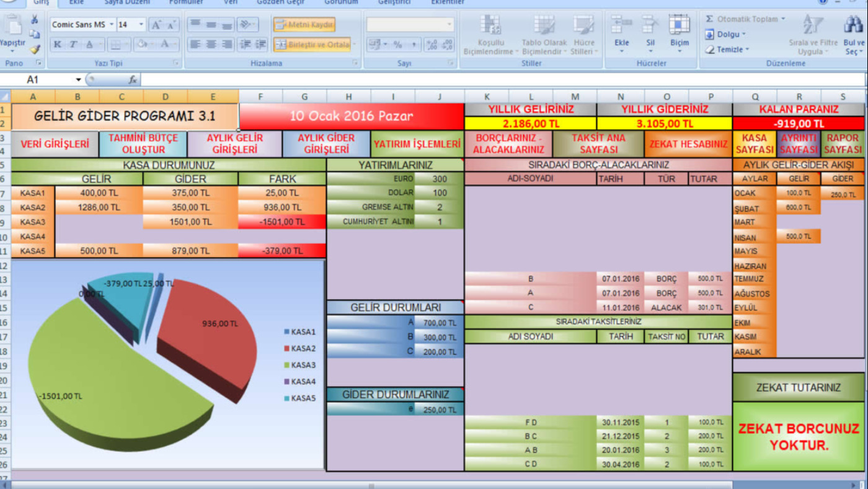Click the font color A button
This screenshot has height=489, width=868.
click(x=165, y=44)
